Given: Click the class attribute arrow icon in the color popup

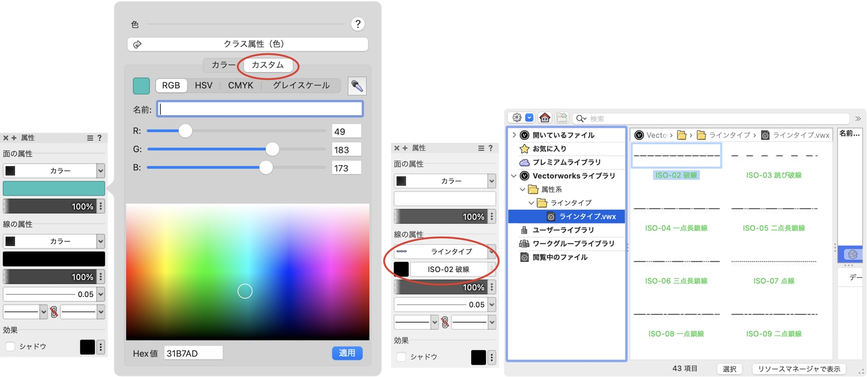Looking at the screenshot, I should 137,45.
